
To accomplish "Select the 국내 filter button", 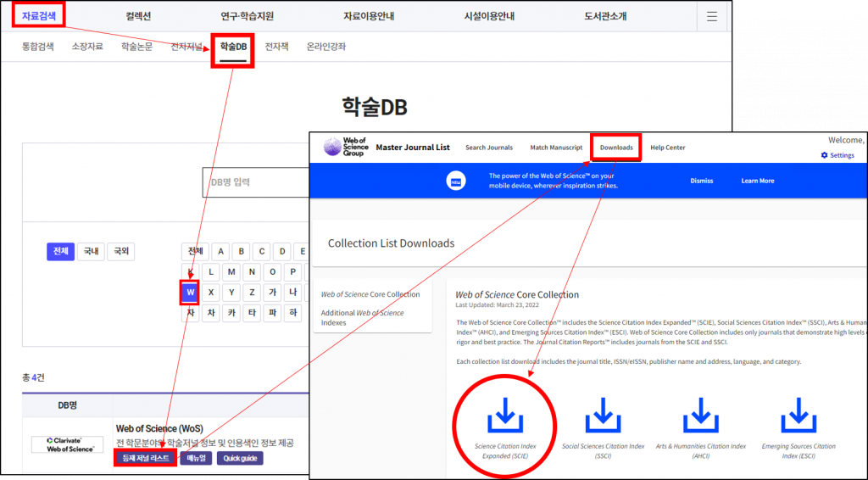I will (x=91, y=252).
